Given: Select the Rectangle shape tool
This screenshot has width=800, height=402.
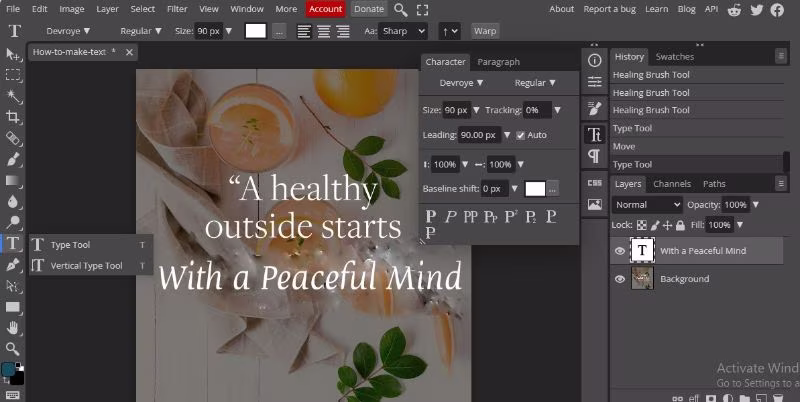Looking at the screenshot, I should [x=13, y=307].
